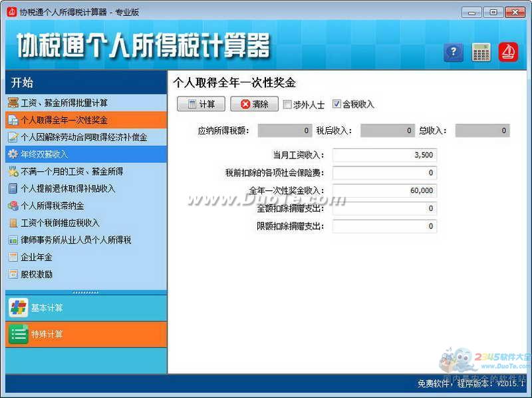This screenshot has width=532, height=398.
Task: Click the gear icon beside 年终双薪收入
Action: click(x=13, y=154)
